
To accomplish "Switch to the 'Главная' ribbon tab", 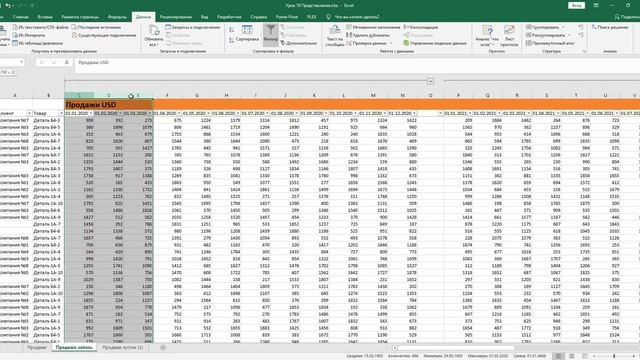I will [x=20, y=17].
